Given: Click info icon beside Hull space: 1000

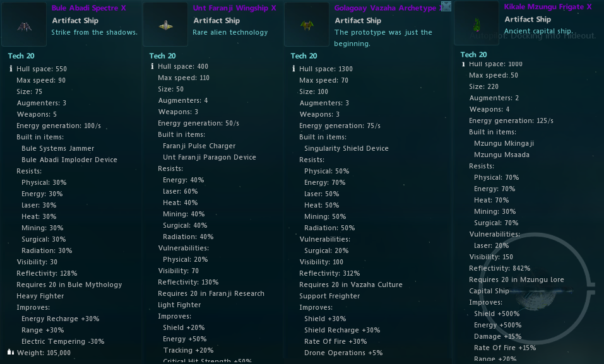Looking at the screenshot, I should [463, 64].
